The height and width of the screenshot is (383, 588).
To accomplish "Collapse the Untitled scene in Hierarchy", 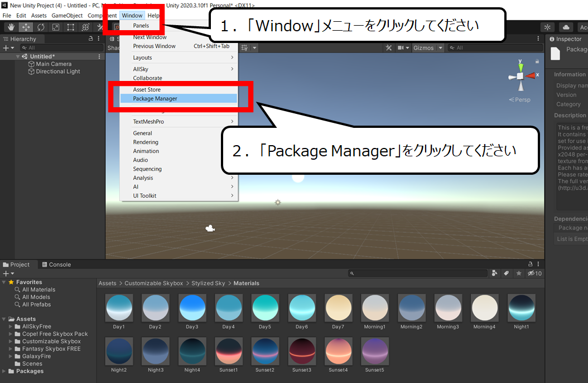I will (18, 56).
